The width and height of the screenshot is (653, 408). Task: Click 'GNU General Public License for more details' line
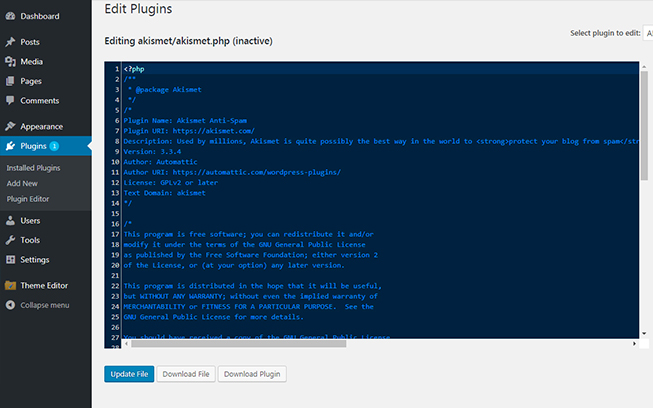214,317
